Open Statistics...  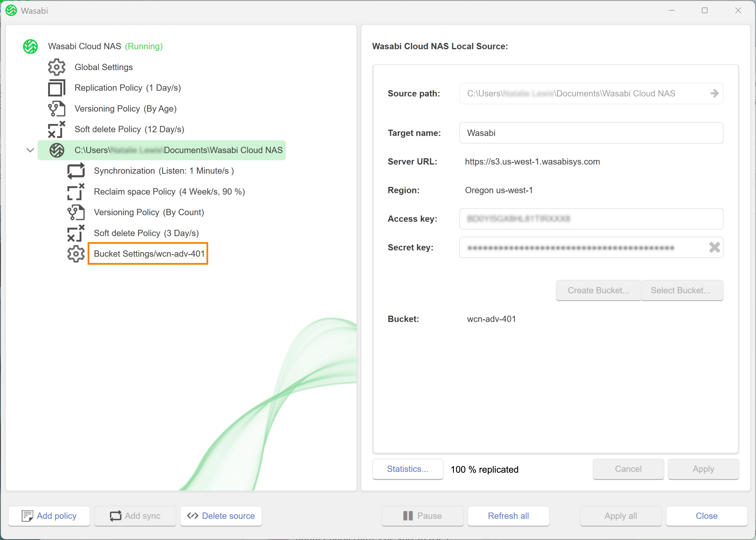coord(408,469)
